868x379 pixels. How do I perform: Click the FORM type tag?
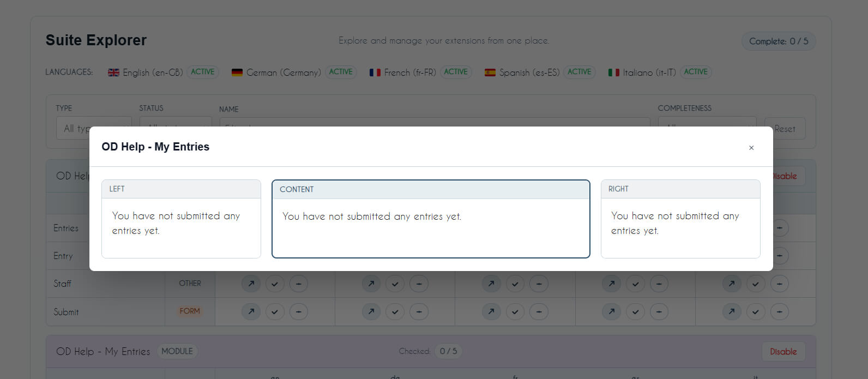[x=190, y=311]
